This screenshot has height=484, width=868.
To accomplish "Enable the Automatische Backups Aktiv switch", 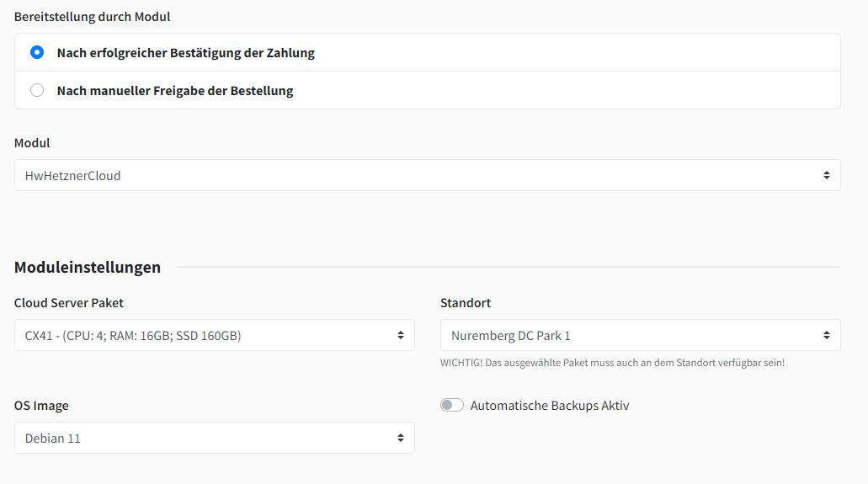I will tap(452, 406).
